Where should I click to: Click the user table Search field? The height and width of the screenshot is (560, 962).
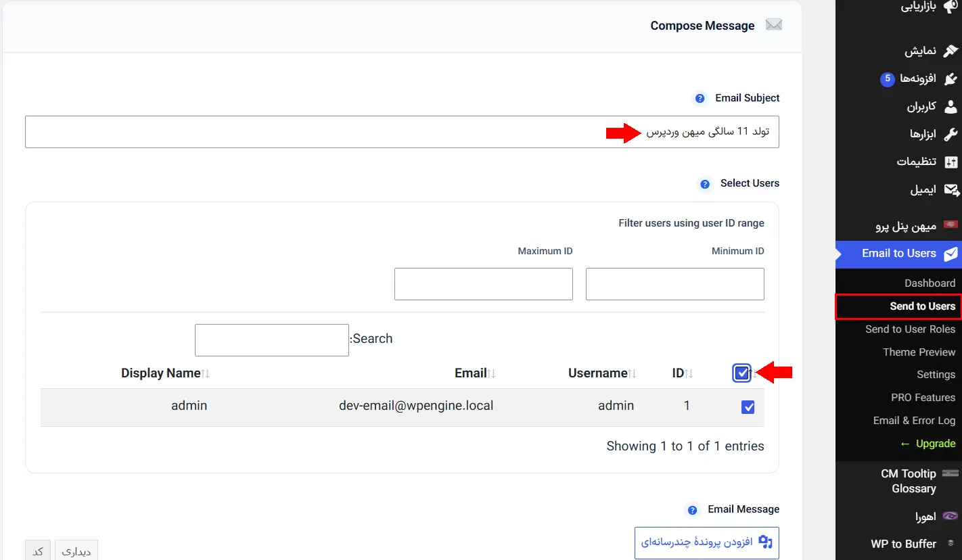pyautogui.click(x=272, y=340)
